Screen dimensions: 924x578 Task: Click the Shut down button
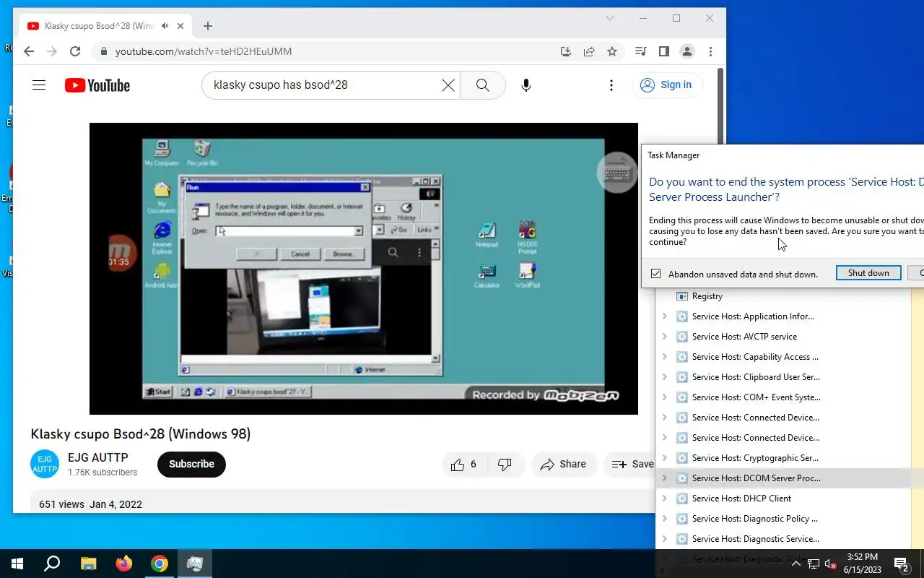click(x=868, y=273)
